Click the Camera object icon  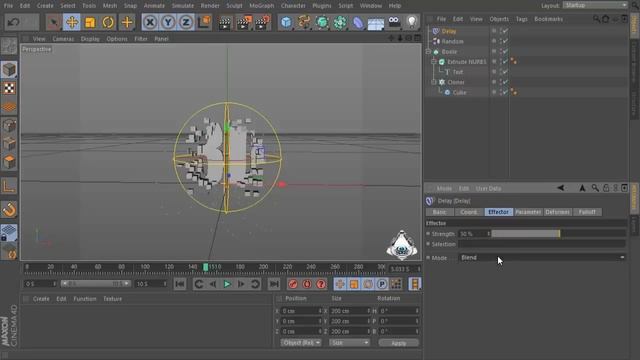tap(394, 22)
